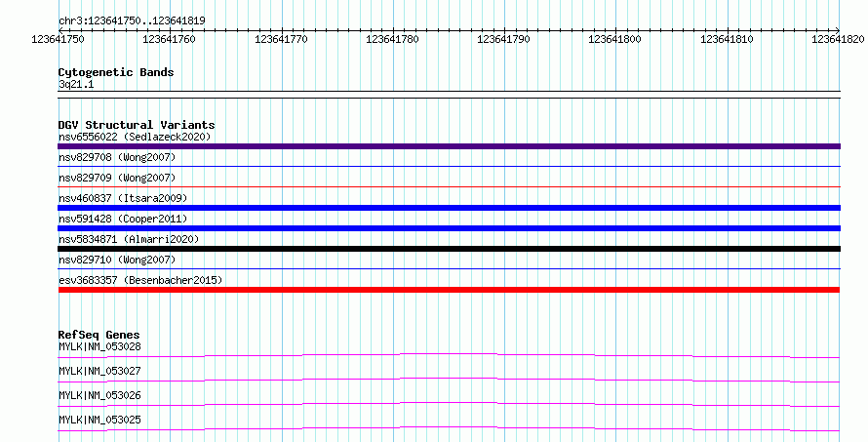Screen dimensions: 868x442
Task: Click the nsv6556022 (Sedlazeck2020) label
Action: tap(135, 137)
